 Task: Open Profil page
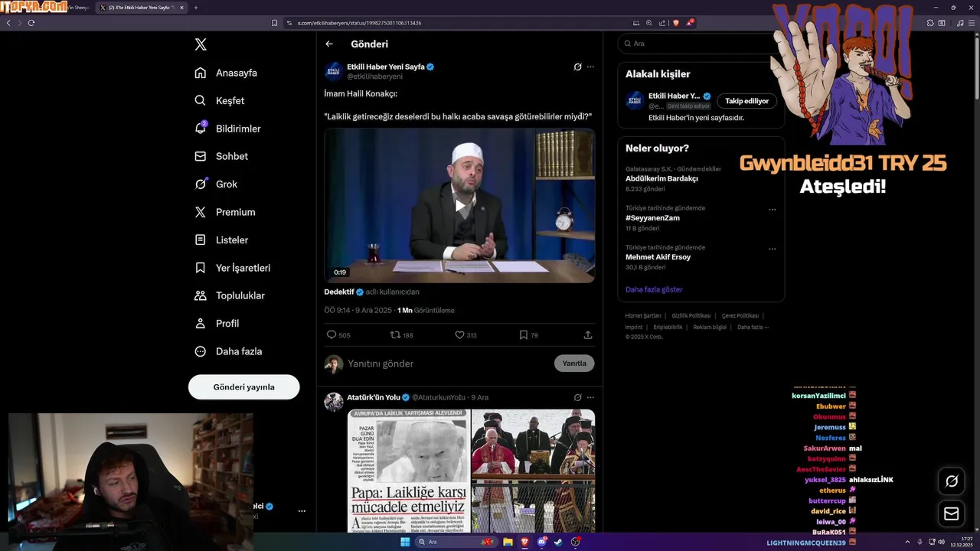tap(217, 323)
